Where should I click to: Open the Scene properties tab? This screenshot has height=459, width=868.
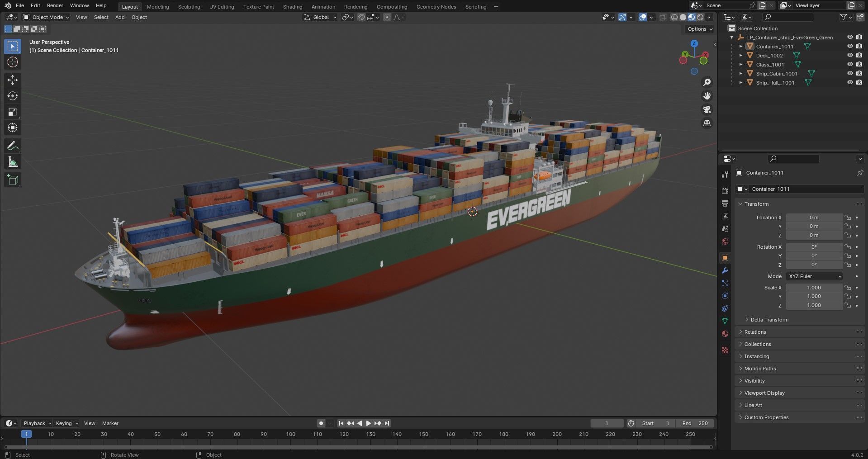pos(725,228)
